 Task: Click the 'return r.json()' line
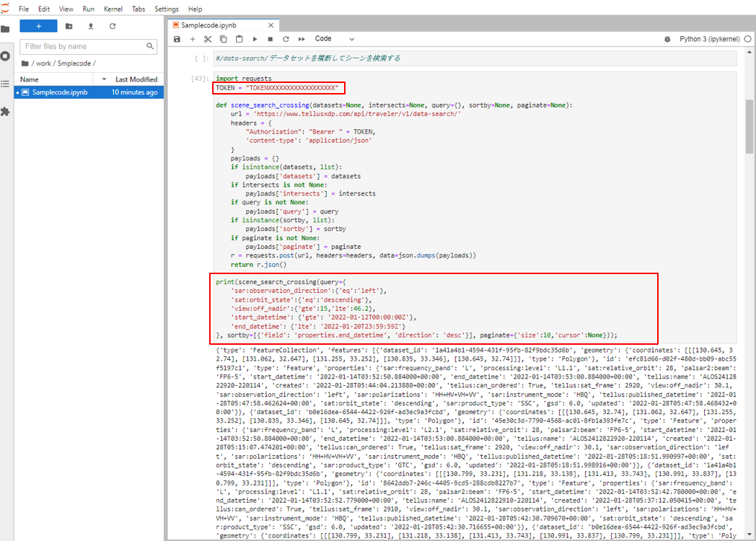258,264
